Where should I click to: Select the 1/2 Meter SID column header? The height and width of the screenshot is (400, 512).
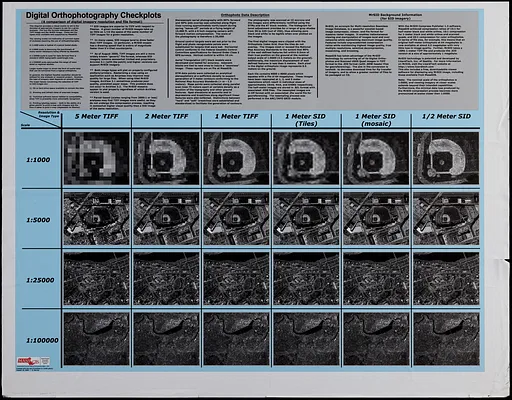tap(446, 116)
